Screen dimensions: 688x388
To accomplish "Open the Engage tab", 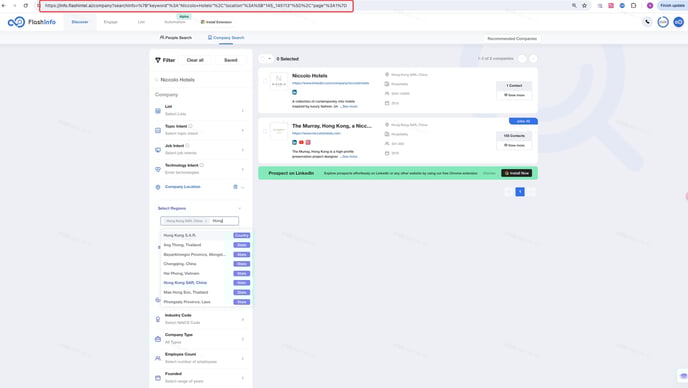I will pos(111,22).
